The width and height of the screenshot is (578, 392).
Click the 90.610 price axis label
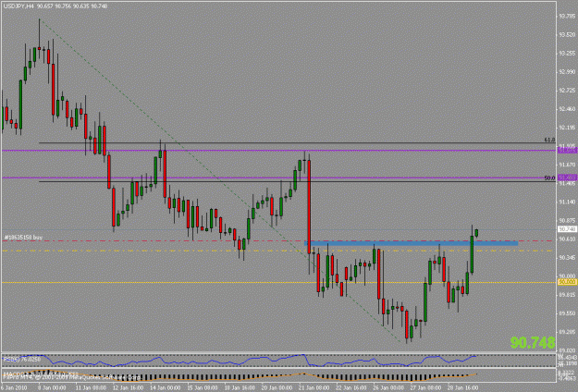[x=567, y=239]
